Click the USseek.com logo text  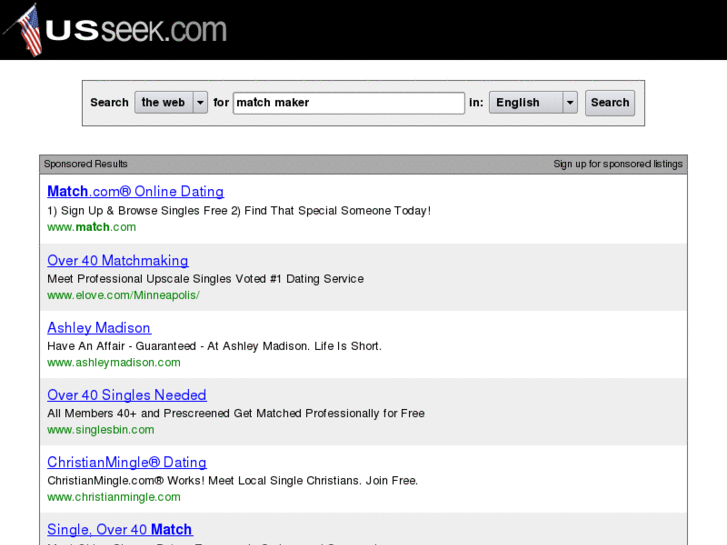pyautogui.click(x=138, y=30)
